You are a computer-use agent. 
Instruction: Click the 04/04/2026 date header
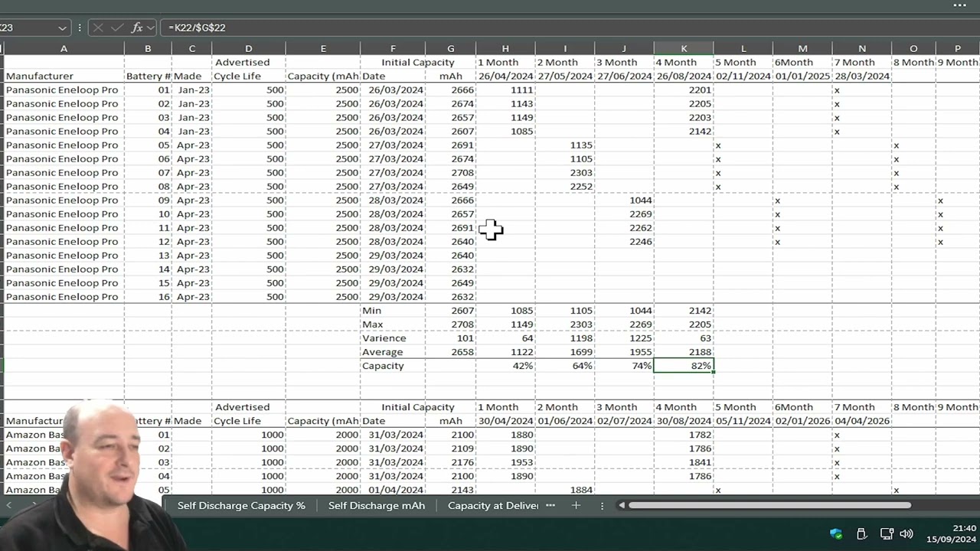click(862, 421)
